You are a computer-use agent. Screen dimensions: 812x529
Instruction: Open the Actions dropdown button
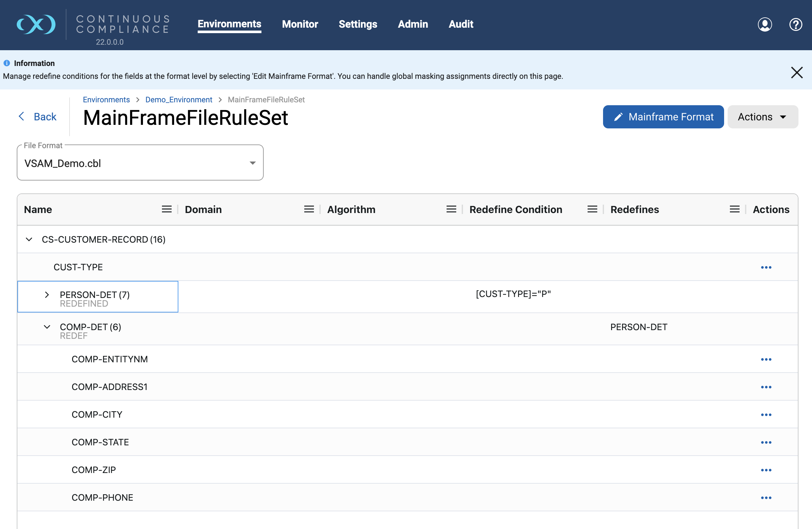pyautogui.click(x=762, y=117)
